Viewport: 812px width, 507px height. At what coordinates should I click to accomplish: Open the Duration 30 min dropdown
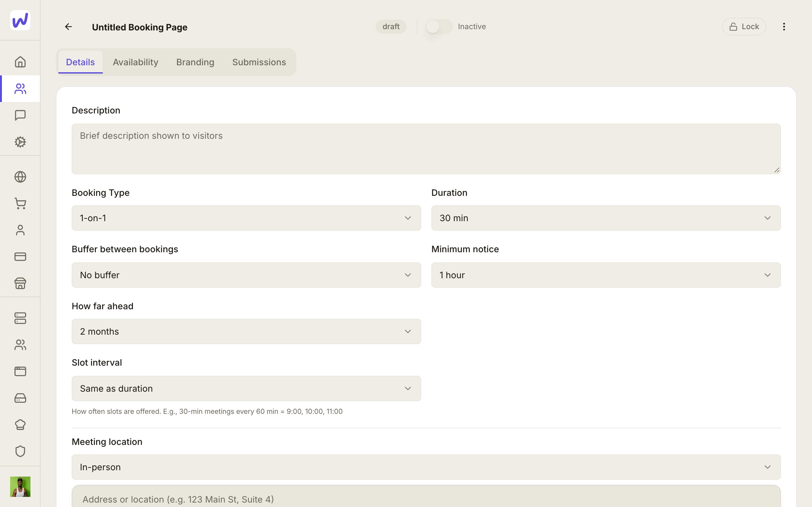[606, 218]
